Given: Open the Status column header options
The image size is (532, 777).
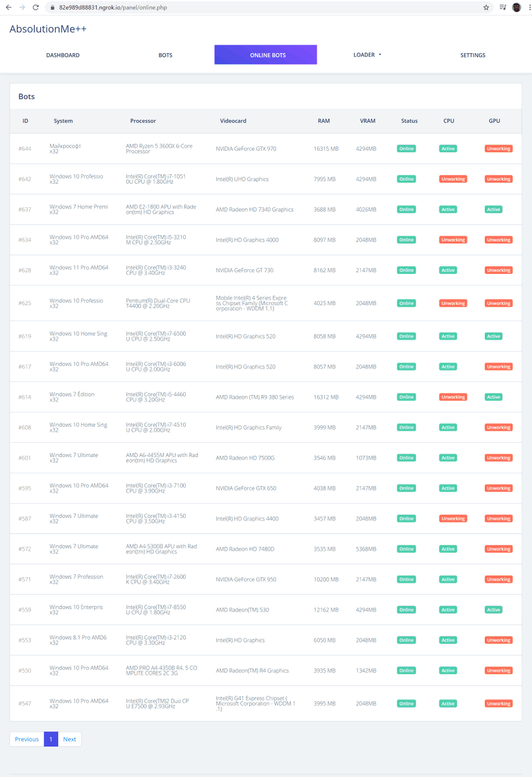Looking at the screenshot, I should pyautogui.click(x=409, y=121).
